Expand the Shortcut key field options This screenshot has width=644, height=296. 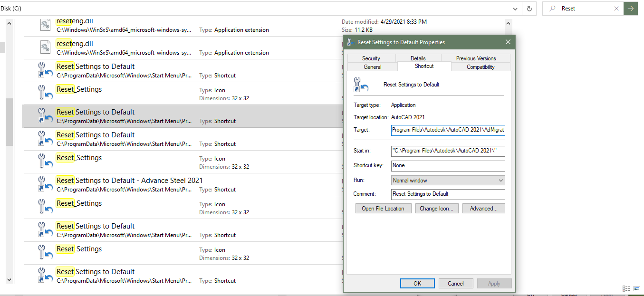click(448, 166)
